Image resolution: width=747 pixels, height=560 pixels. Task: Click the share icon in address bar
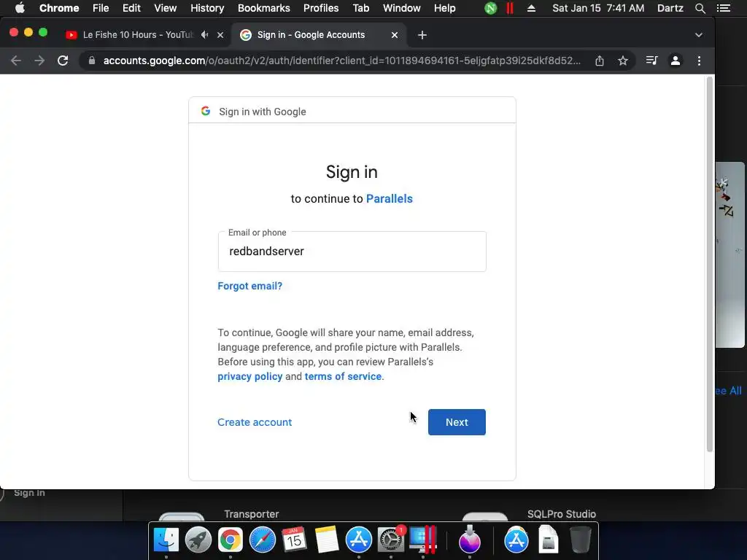600,61
